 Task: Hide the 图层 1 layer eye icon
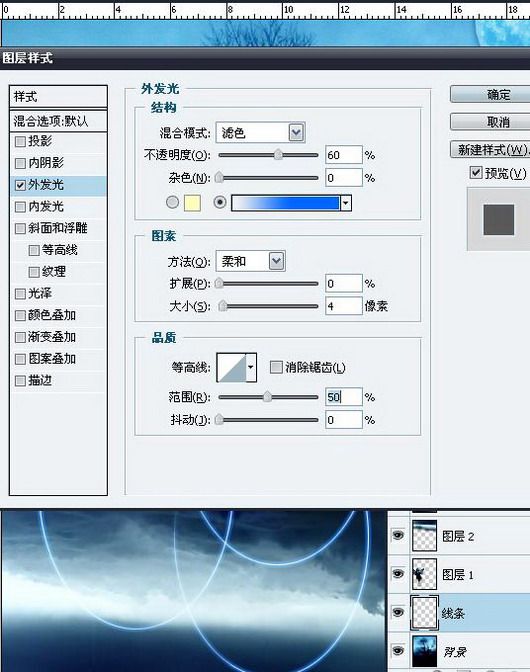click(x=398, y=573)
